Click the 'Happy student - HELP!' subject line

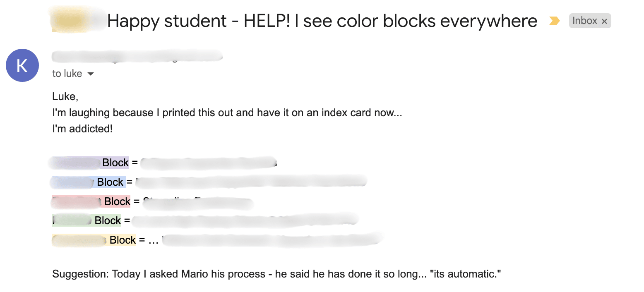(322, 21)
